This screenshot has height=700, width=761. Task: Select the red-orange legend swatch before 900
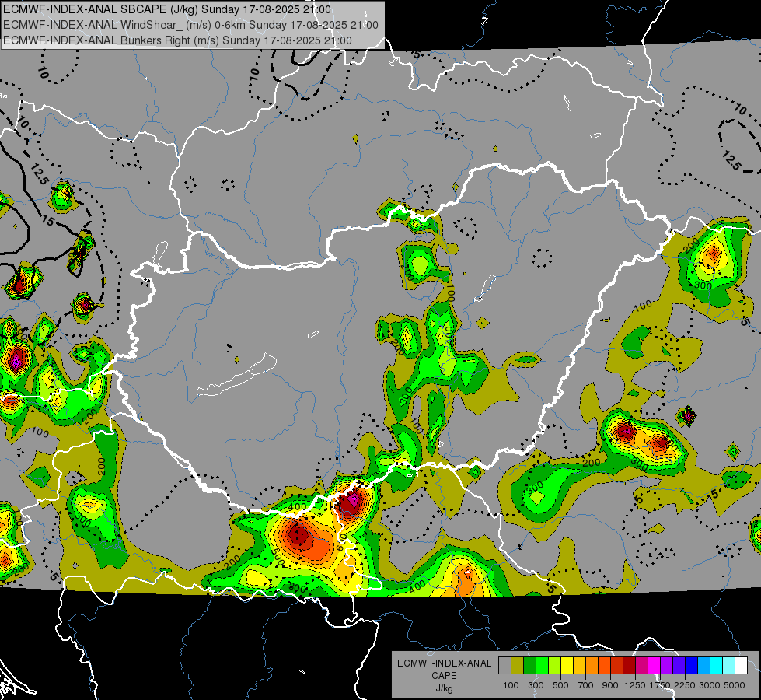pos(604,665)
